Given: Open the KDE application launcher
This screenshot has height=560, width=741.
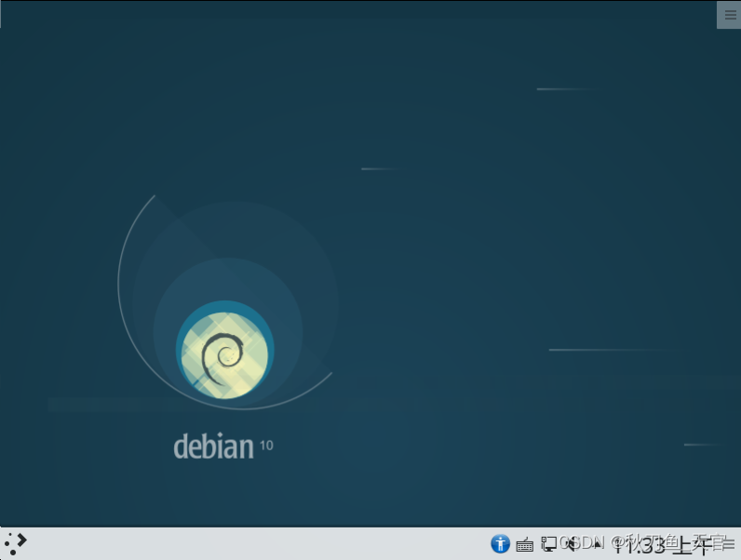Looking at the screenshot, I should 16,544.
